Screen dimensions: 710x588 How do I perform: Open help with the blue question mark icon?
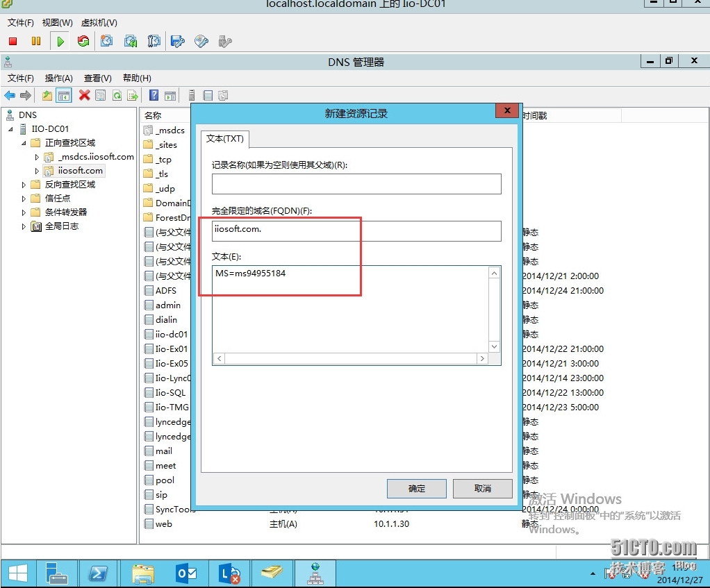(154, 95)
